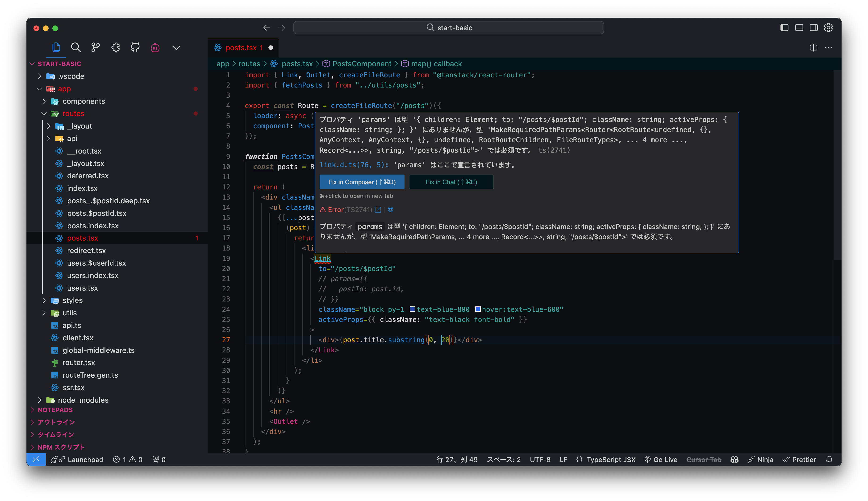Image resolution: width=868 pixels, height=501 pixels.
Task: Open the Source Control view
Action: coord(95,47)
